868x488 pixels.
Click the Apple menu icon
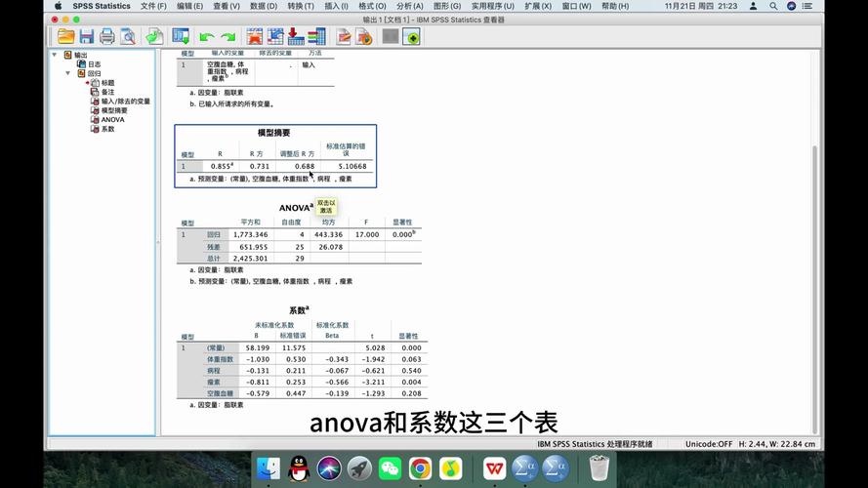[59, 6]
